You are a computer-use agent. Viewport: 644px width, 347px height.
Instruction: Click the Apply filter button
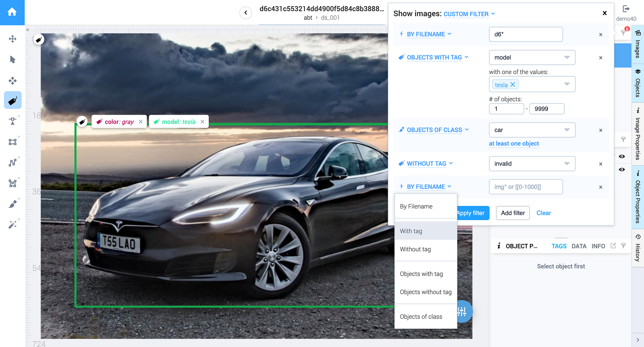point(471,213)
